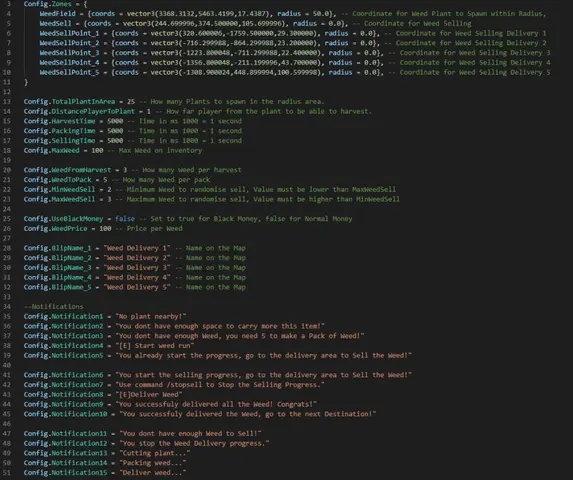Image resolution: width=573 pixels, height=480 pixels.
Task: Click the "Weed Delivery 5" string
Action: [x=137, y=287]
